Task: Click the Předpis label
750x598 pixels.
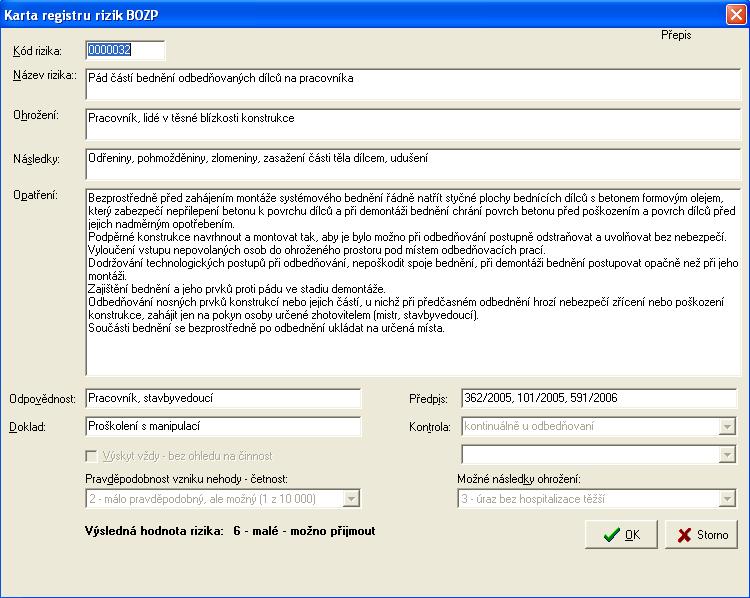Action: tap(428, 399)
